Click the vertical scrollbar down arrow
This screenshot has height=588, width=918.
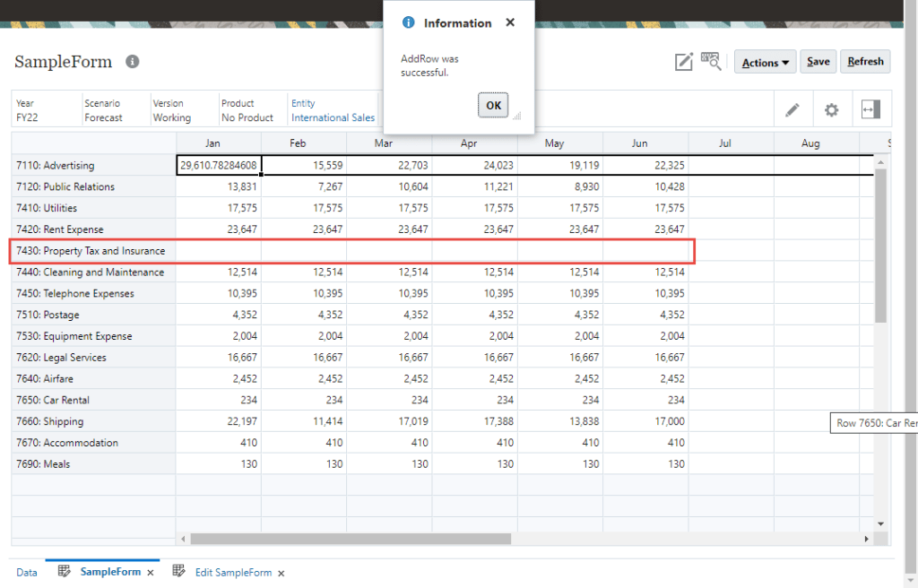click(x=880, y=523)
